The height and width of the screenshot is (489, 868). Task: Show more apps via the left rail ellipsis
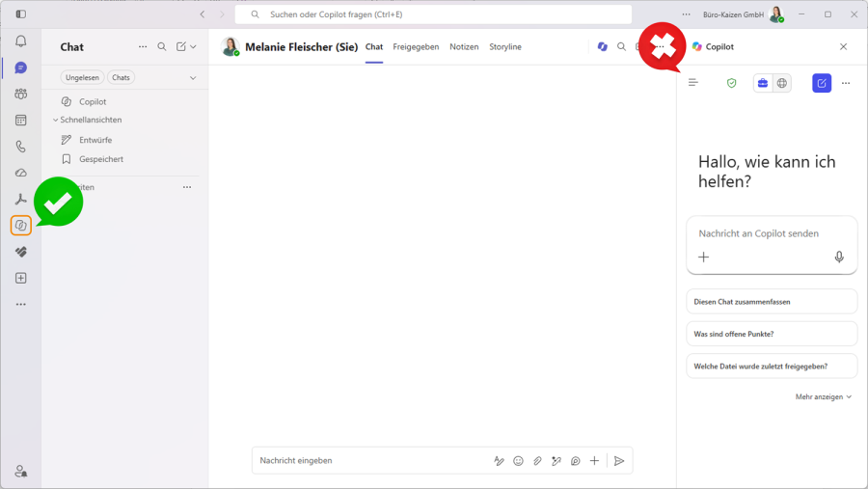[x=20, y=304]
